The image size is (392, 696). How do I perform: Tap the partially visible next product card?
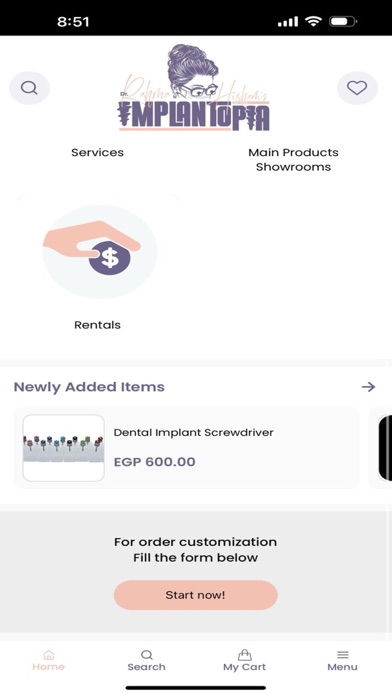pyautogui.click(x=383, y=448)
